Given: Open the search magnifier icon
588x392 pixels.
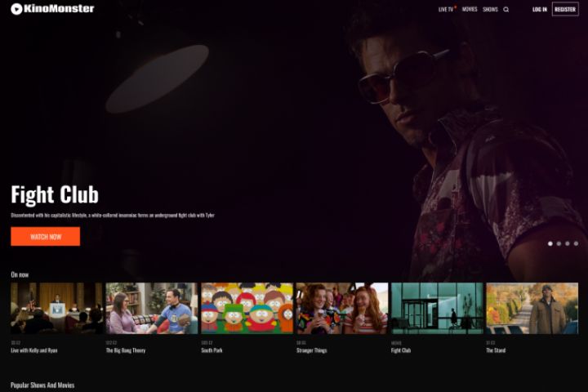Looking at the screenshot, I should coord(506,9).
